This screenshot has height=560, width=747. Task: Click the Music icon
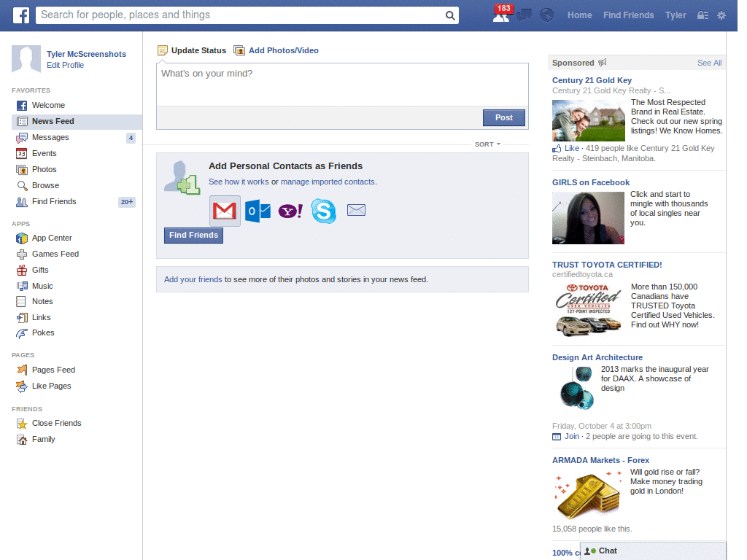click(22, 286)
